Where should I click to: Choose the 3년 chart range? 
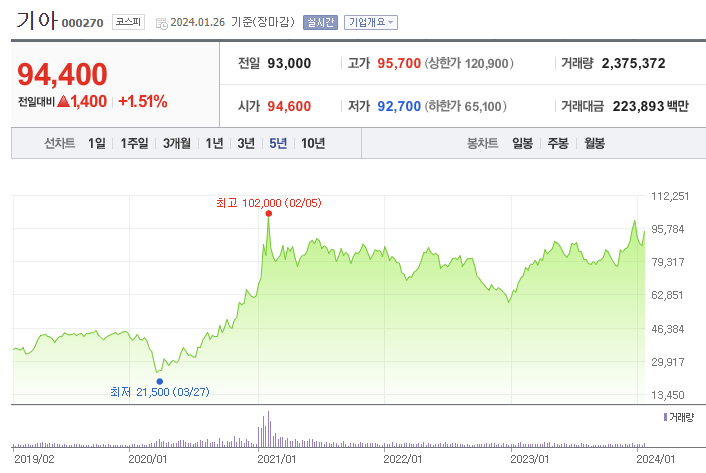click(x=246, y=143)
